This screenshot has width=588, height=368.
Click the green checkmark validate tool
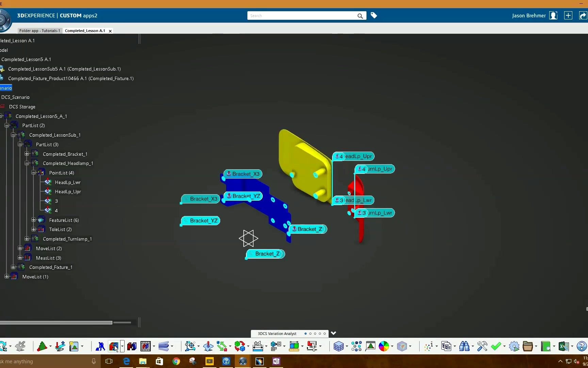pyautogui.click(x=496, y=346)
